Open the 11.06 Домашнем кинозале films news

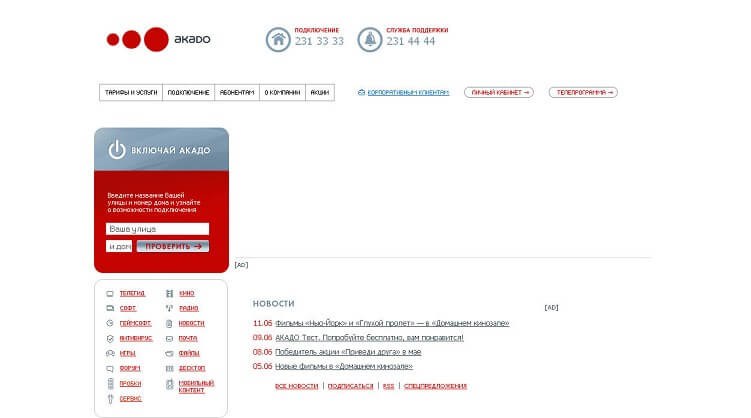tap(392, 323)
